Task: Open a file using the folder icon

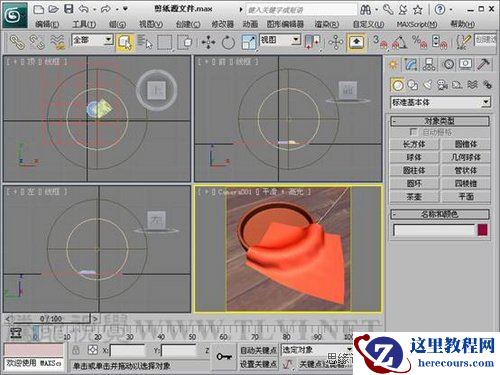Action: click(53, 9)
